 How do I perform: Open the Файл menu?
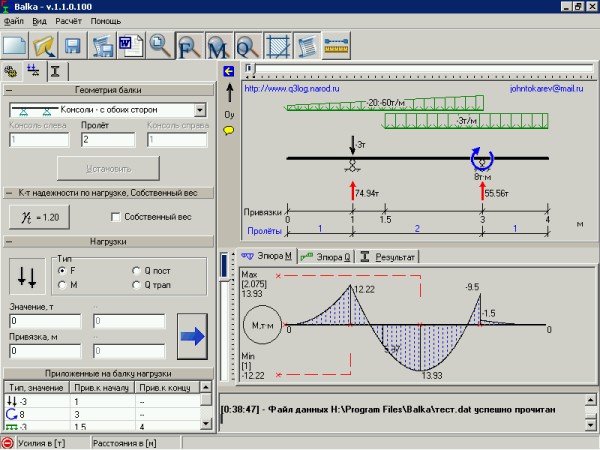pyautogui.click(x=14, y=21)
